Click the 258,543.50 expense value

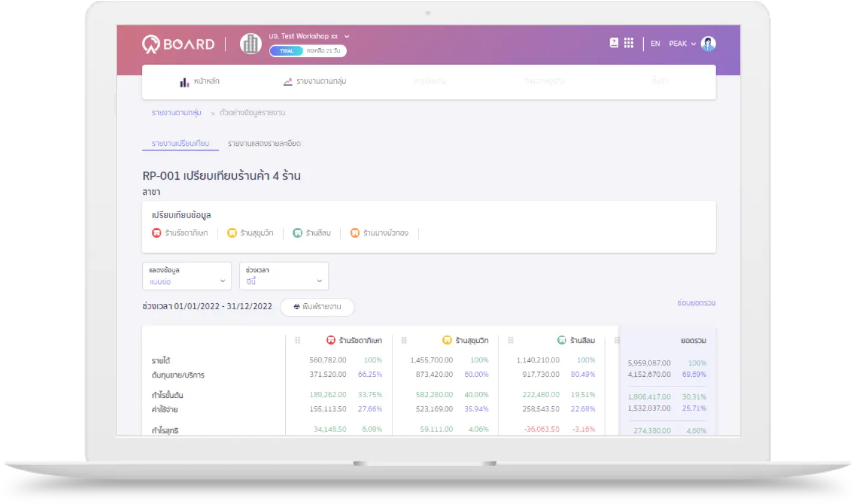pos(541,409)
